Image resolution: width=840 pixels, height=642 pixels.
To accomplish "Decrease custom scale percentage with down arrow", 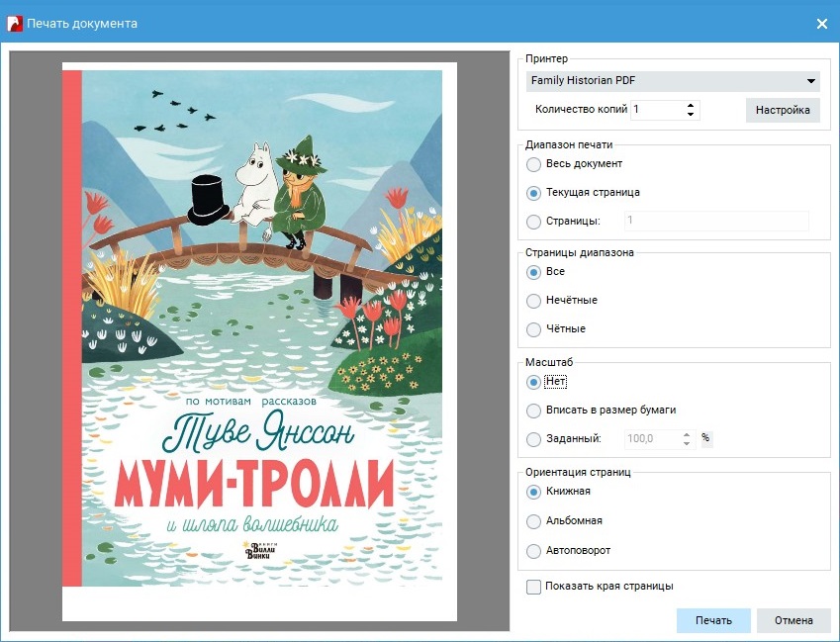I will click(x=687, y=443).
